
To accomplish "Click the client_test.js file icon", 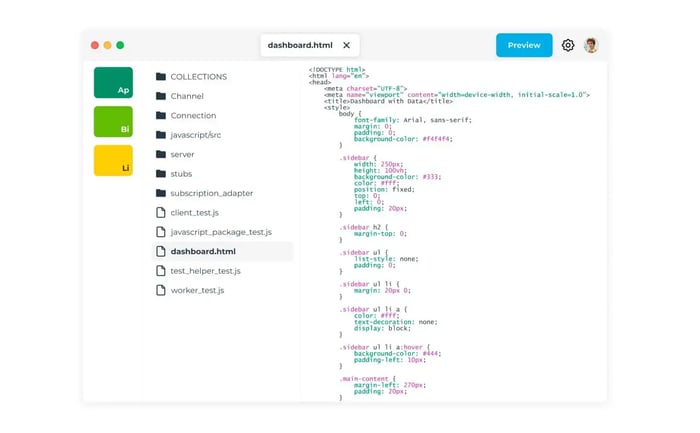I will click(x=161, y=212).
